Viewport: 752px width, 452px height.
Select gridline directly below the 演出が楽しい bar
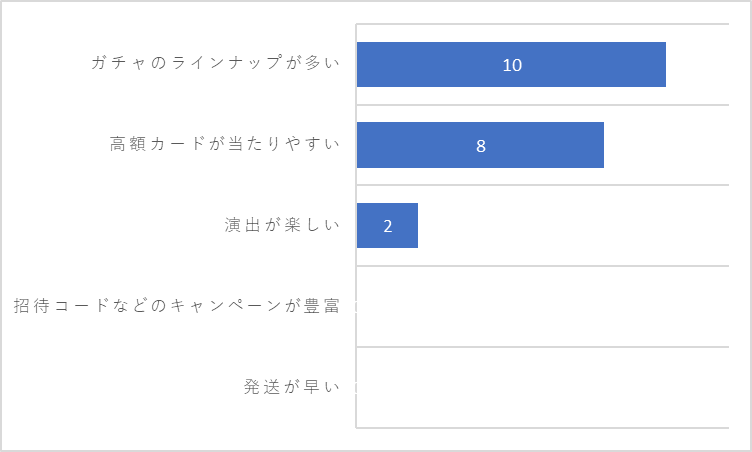click(542, 266)
